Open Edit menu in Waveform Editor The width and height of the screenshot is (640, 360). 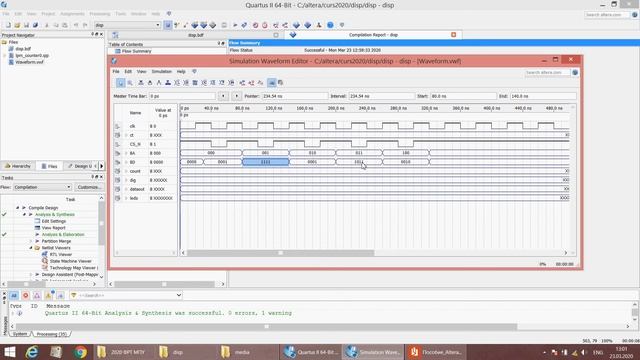click(x=128, y=71)
